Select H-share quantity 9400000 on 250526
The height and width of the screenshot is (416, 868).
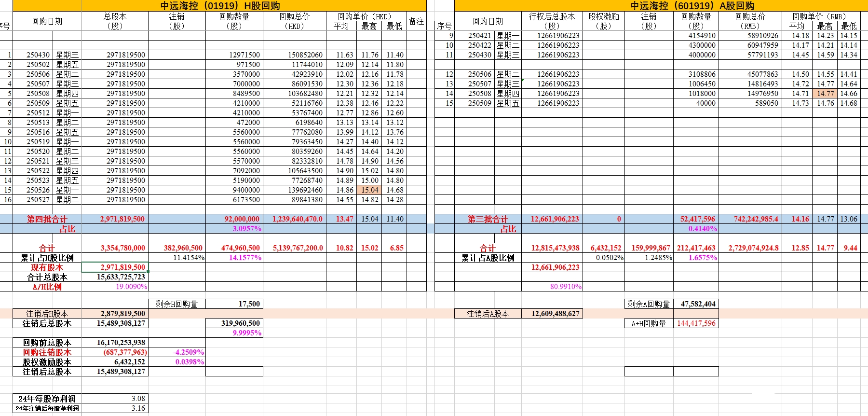pyautogui.click(x=234, y=190)
